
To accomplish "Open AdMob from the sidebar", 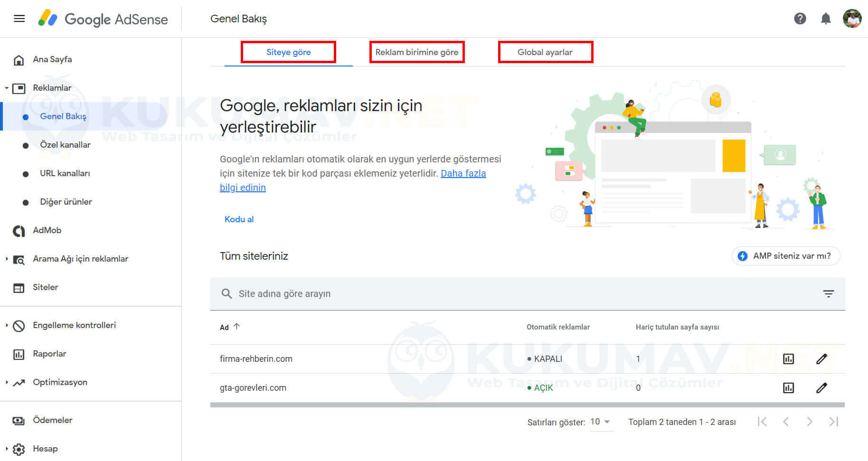I will [47, 230].
